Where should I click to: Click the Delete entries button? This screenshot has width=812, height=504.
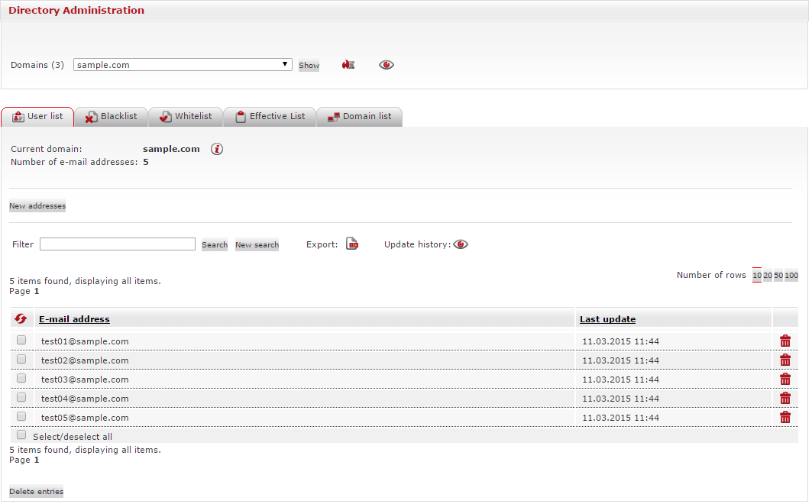(36, 492)
